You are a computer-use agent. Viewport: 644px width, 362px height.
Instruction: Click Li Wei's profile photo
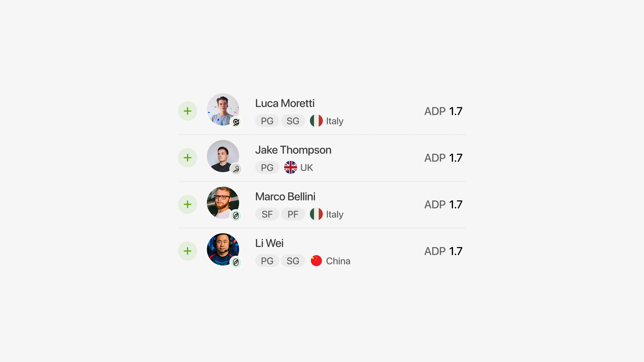point(223,249)
